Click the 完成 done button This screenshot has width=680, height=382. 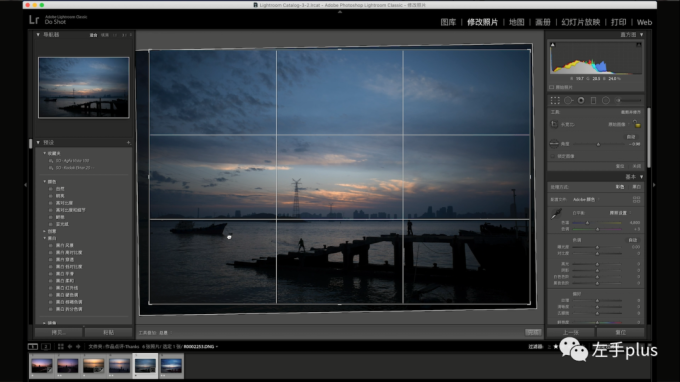tap(533, 333)
